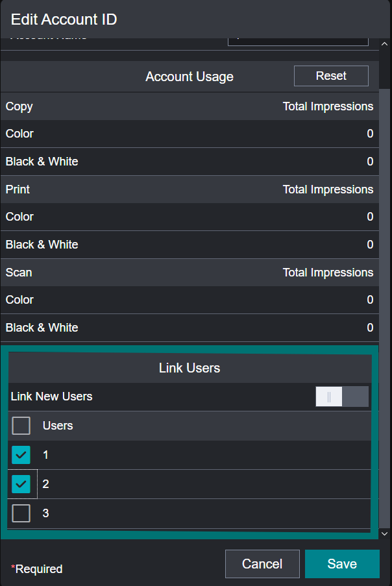
Task: Uncheck the checkbox for user 1
Action: [21, 455]
